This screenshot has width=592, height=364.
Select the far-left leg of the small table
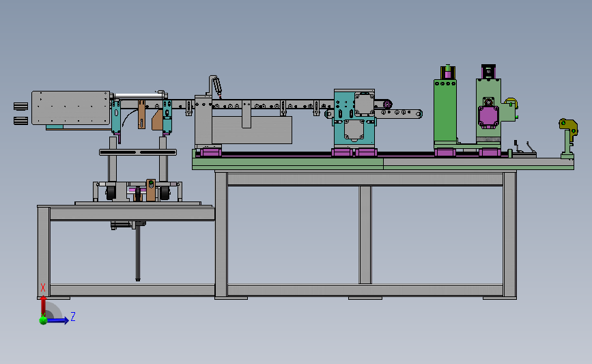point(44,251)
